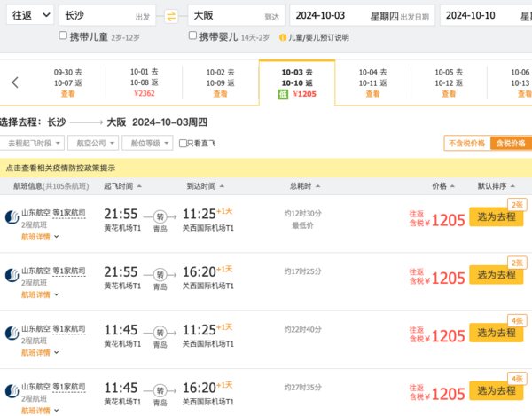
Task: Open 儿童/婴儿预订说明 link
Action: point(318,37)
